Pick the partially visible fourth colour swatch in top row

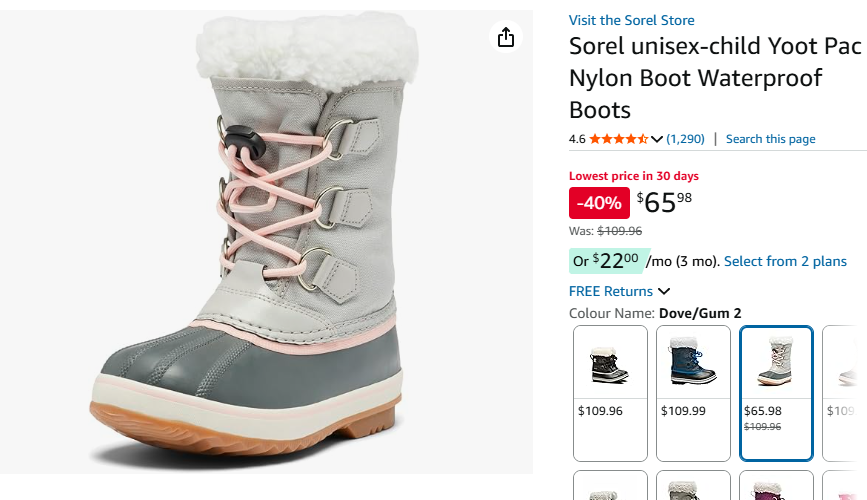click(x=845, y=393)
